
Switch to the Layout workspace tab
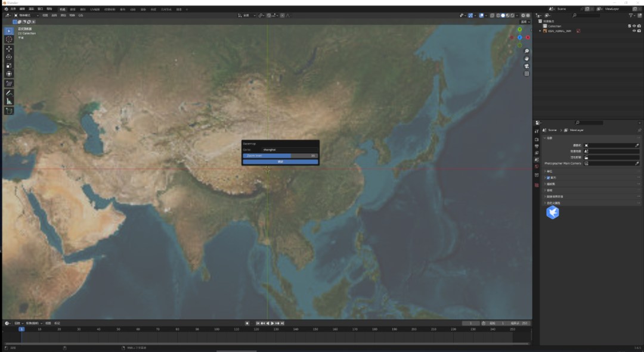point(63,9)
